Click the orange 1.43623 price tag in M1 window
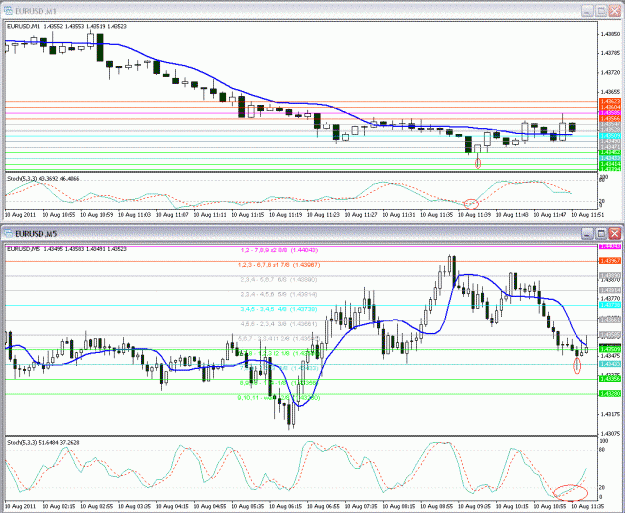This screenshot has height=513, width=625. (x=610, y=102)
